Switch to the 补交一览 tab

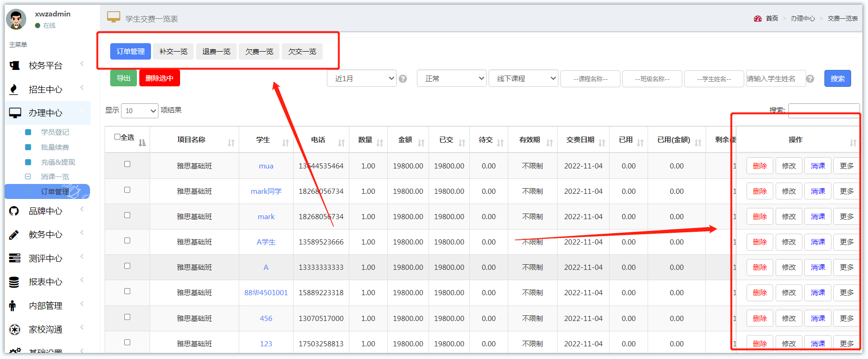[174, 52]
